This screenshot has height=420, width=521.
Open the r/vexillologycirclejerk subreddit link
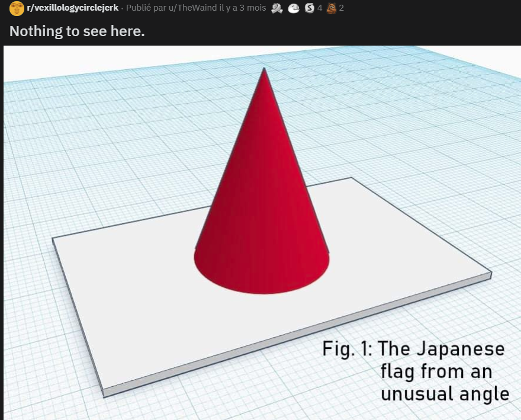coord(72,8)
